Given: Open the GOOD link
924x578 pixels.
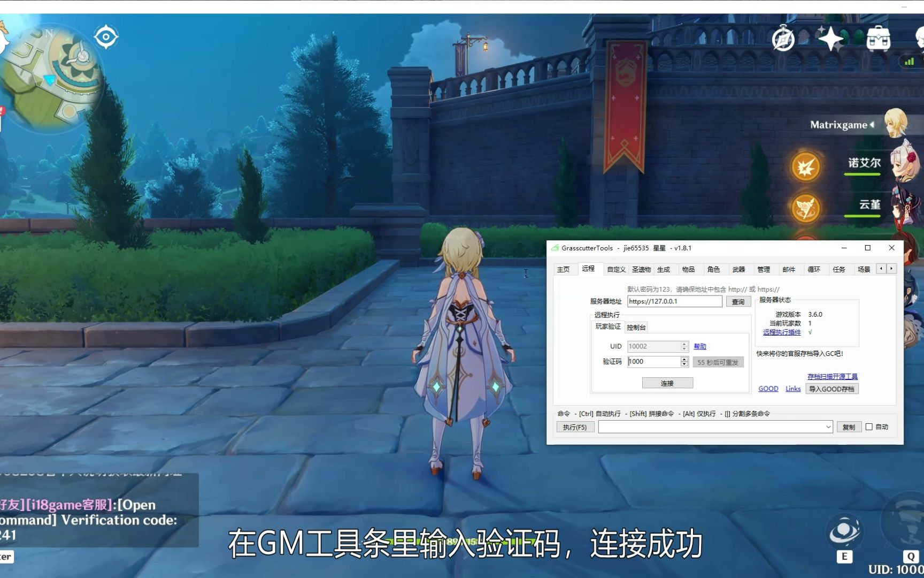Looking at the screenshot, I should coord(768,389).
